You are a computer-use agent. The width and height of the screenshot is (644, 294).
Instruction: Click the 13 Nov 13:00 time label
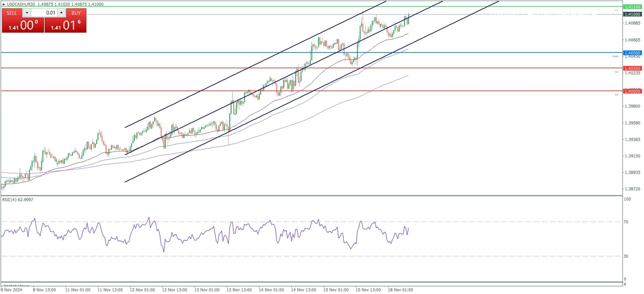(x=239, y=290)
